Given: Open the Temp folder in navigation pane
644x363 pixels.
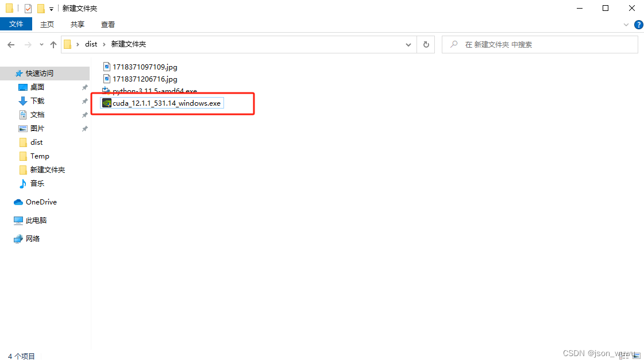Looking at the screenshot, I should (40, 156).
